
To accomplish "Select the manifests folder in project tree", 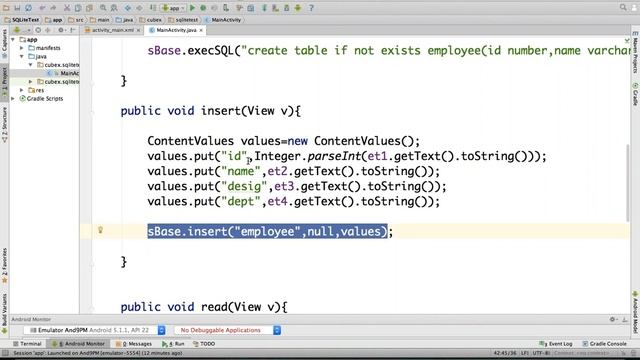I will tap(44, 48).
